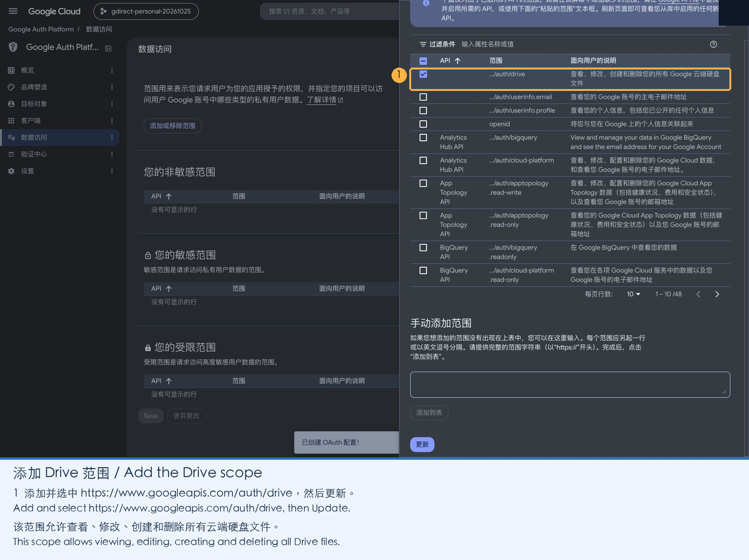Toggle the select-all header checkbox
This screenshot has height=560, width=749.
[x=423, y=61]
